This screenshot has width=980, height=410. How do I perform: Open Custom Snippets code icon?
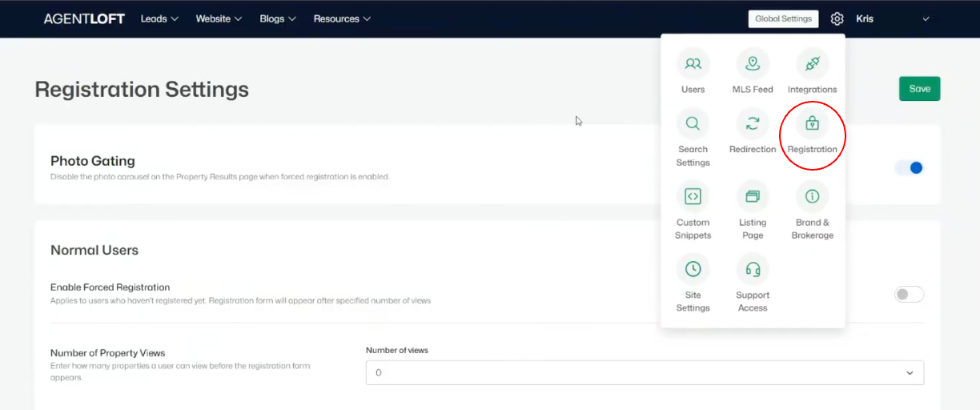tap(693, 196)
